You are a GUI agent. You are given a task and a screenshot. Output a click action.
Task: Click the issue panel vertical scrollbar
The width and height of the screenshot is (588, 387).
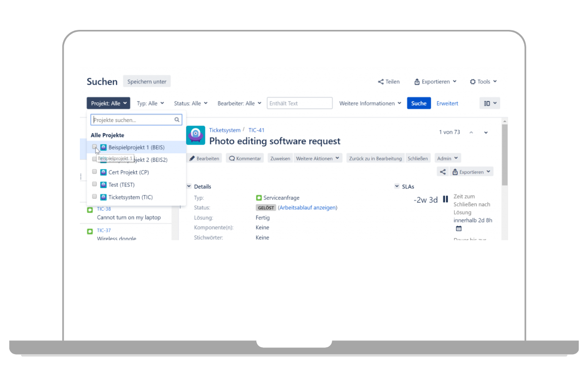click(505, 157)
